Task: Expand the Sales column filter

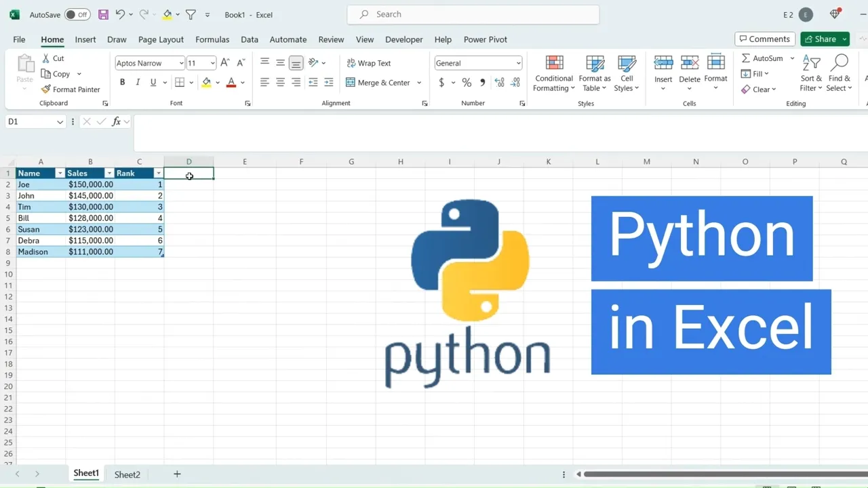Action: [x=109, y=174]
